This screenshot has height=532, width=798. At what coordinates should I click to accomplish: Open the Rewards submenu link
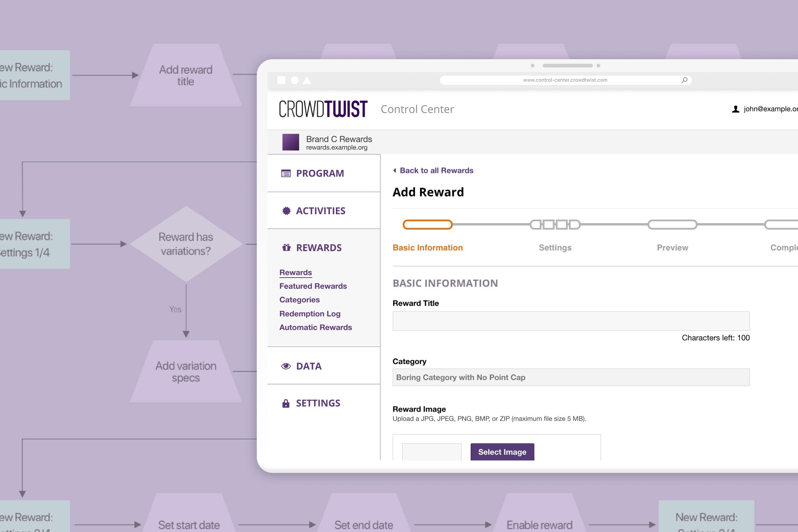(x=296, y=272)
